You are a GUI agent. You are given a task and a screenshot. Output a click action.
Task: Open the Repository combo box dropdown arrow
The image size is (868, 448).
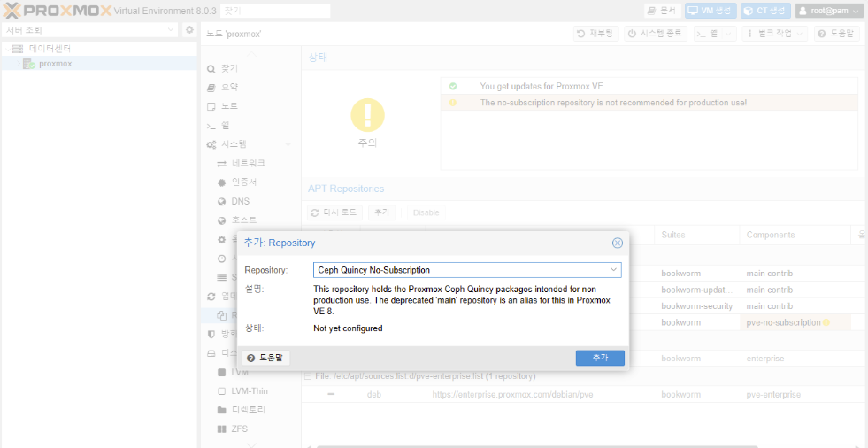pyautogui.click(x=613, y=270)
